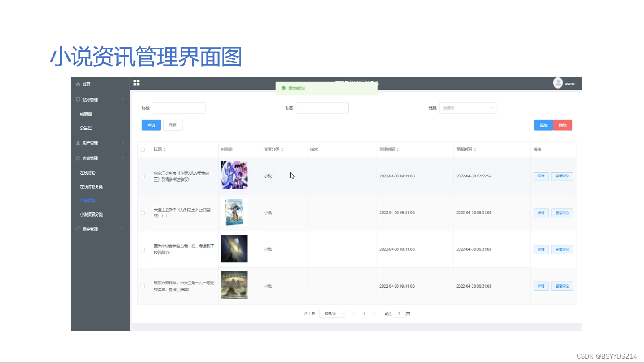Click the 更多管理 copy icon
Viewport: 644px width, 363px height.
(78, 229)
